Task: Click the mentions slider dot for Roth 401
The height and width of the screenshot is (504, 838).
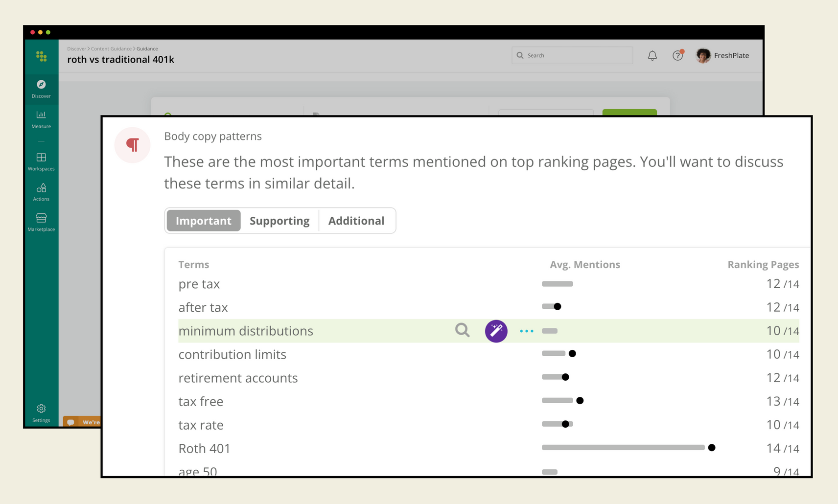Action: tap(712, 447)
